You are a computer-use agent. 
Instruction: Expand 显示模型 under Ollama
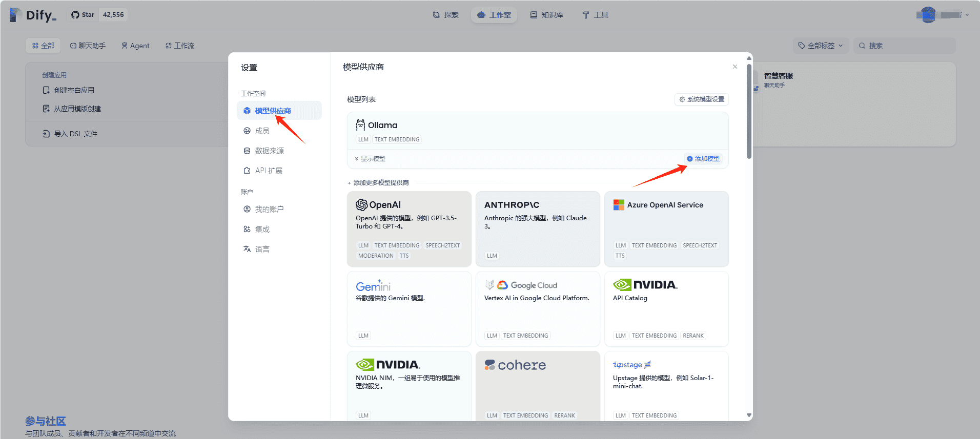coord(370,159)
